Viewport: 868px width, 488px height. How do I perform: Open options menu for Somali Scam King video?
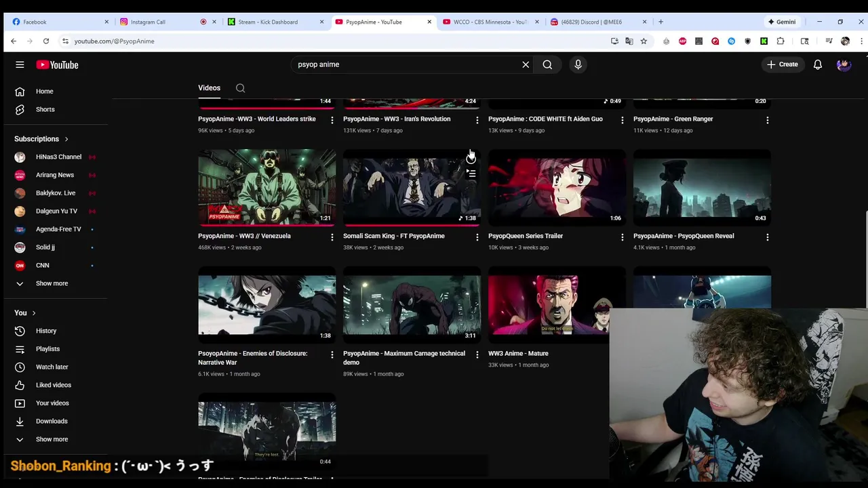click(x=477, y=237)
